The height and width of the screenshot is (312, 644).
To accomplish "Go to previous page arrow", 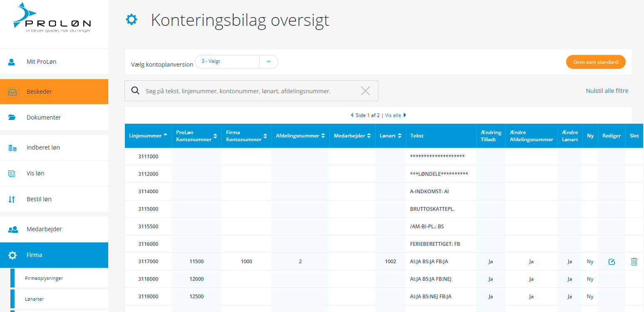I will point(352,115).
